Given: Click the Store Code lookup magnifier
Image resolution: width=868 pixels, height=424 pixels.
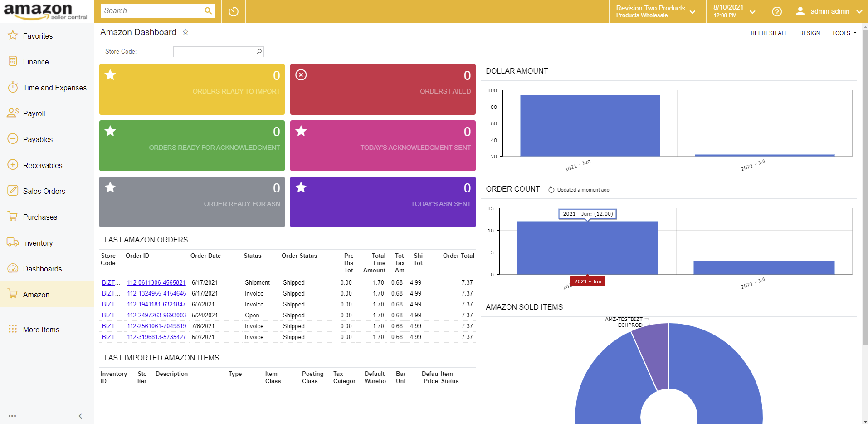Looking at the screenshot, I should tap(259, 52).
